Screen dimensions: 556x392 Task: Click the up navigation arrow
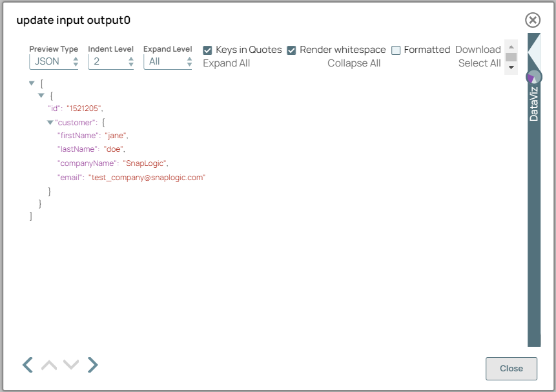tap(48, 365)
